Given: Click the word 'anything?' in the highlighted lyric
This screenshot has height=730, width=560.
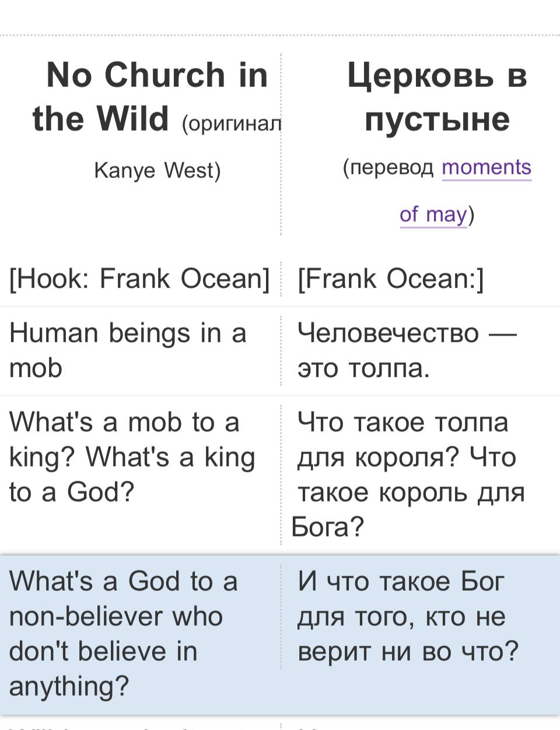Looking at the screenshot, I should (x=69, y=687).
